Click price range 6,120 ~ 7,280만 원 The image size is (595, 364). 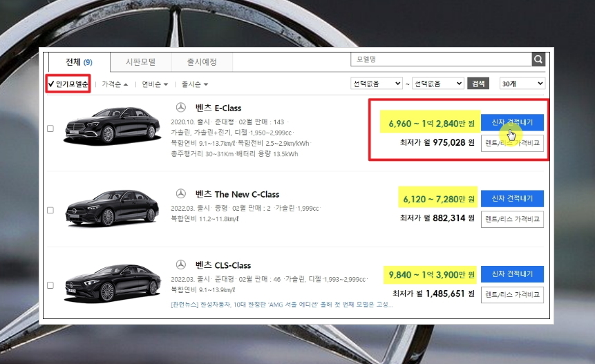(439, 199)
